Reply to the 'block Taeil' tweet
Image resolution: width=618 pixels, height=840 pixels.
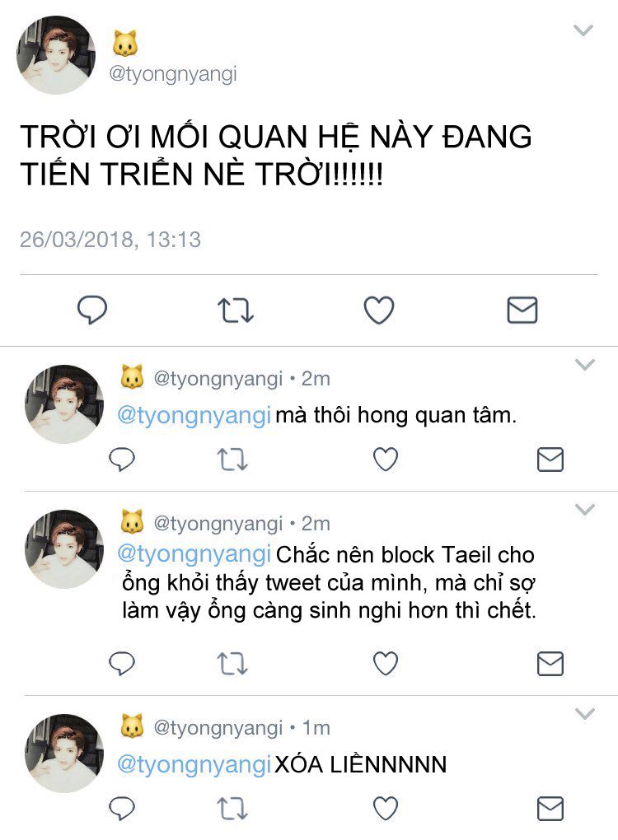(x=122, y=663)
